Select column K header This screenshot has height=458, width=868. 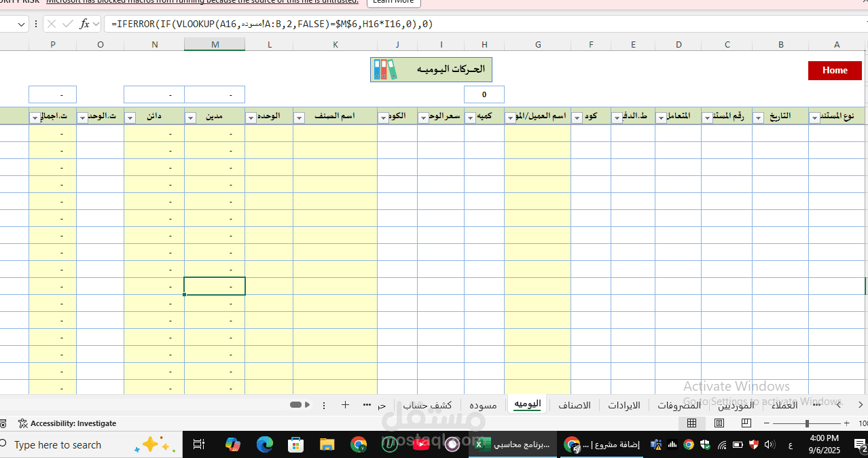[x=335, y=44]
